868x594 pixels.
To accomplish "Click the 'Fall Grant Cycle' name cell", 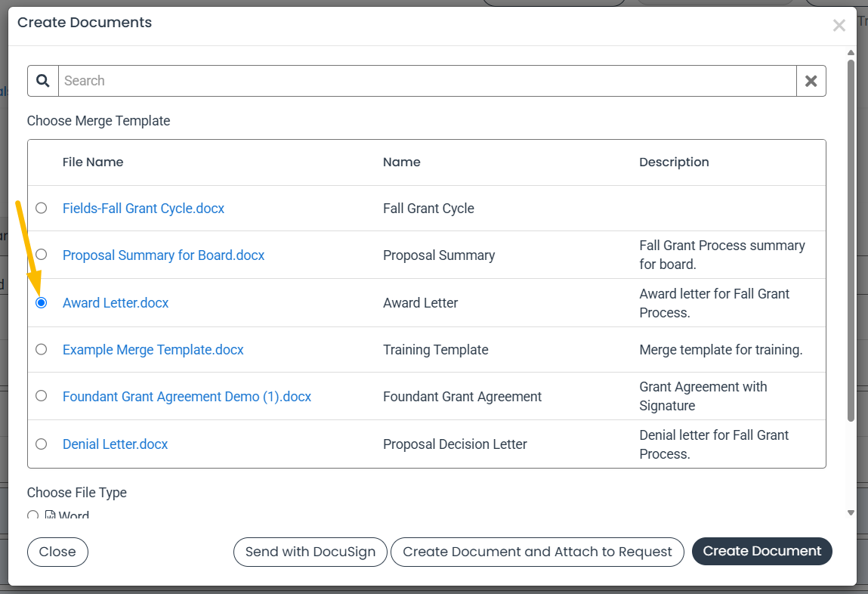I will [x=428, y=209].
